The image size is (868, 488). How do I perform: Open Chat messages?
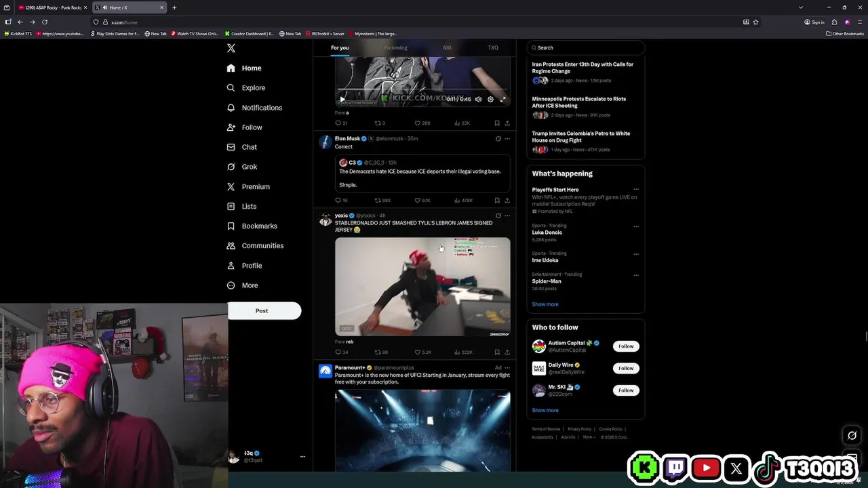(x=242, y=147)
